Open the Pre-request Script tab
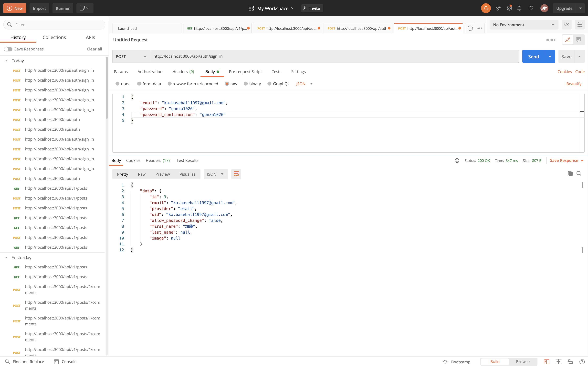This screenshot has width=588, height=367. tap(245, 72)
